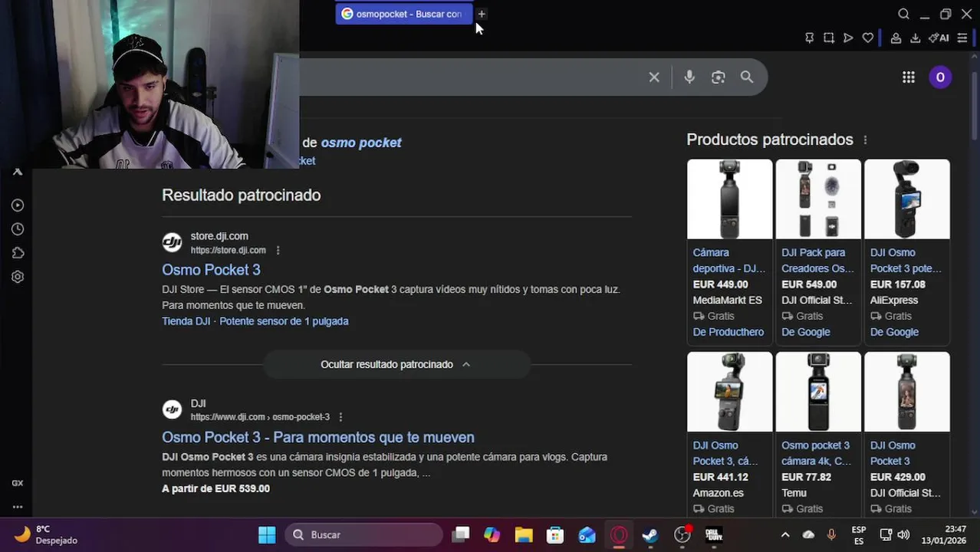The image size is (980, 552).
Task: Follow the 'Tienda DJI' sublink
Action: (x=186, y=321)
